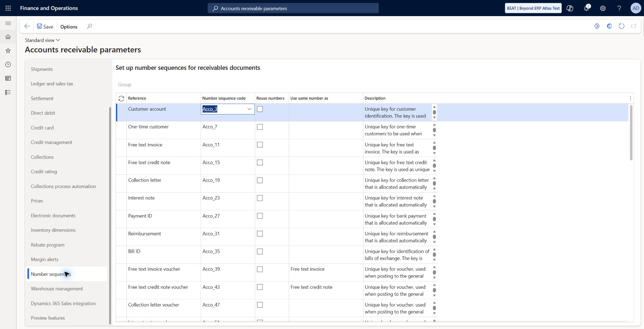This screenshot has width=644, height=329.
Task: Open Acco_3 number sequence dropdown arrow
Action: (x=249, y=109)
